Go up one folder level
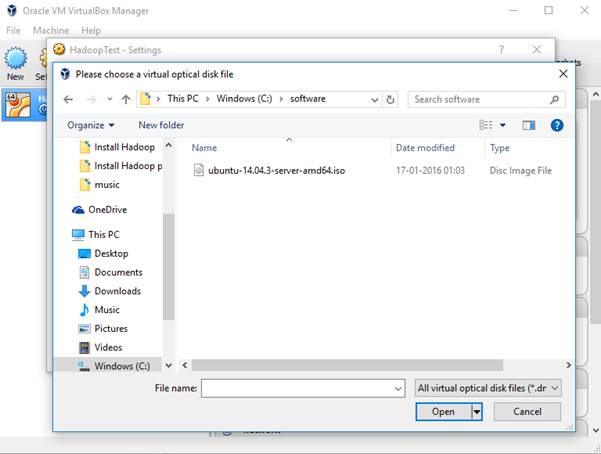 [126, 100]
